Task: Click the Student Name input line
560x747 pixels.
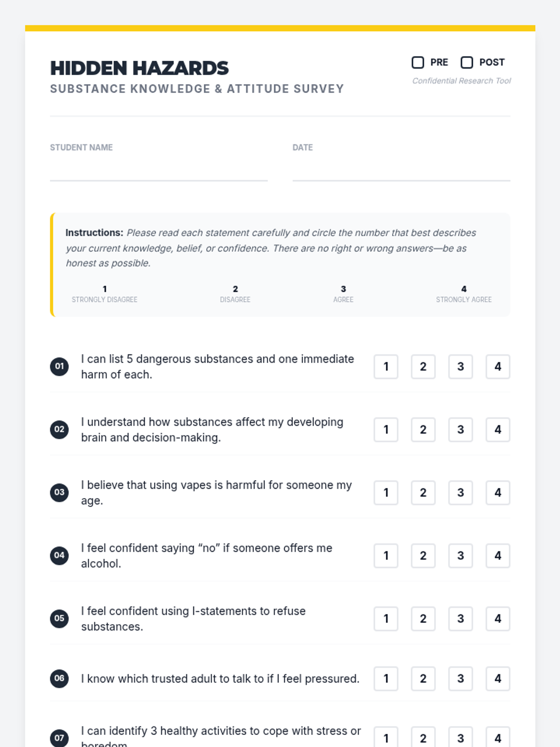Action: (x=159, y=171)
